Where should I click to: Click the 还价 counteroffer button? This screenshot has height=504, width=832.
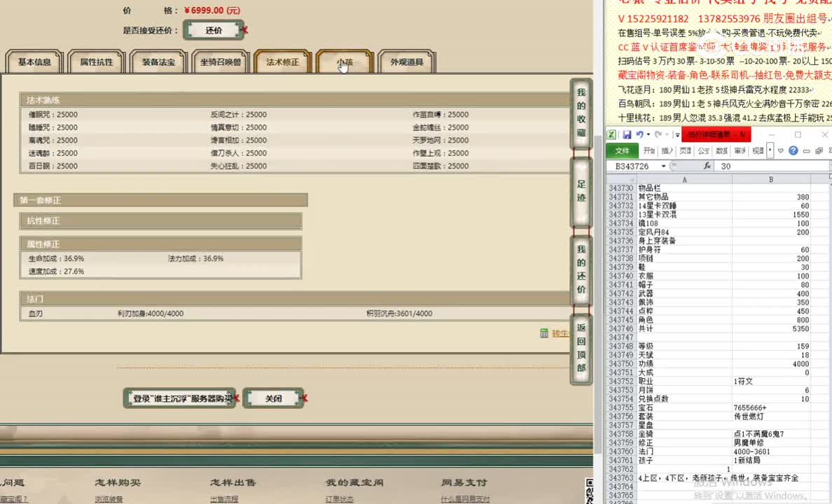pyautogui.click(x=214, y=29)
